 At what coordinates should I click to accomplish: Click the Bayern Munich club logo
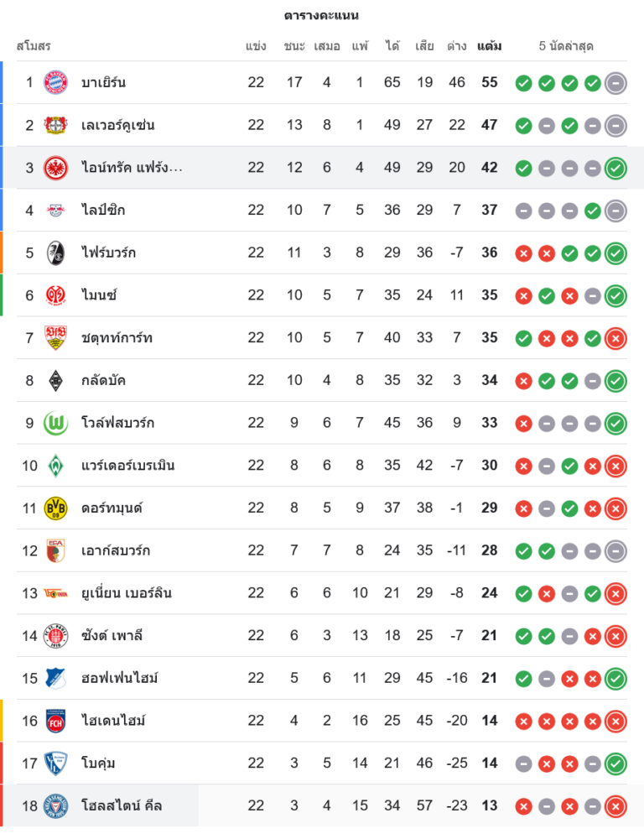pos(55,82)
